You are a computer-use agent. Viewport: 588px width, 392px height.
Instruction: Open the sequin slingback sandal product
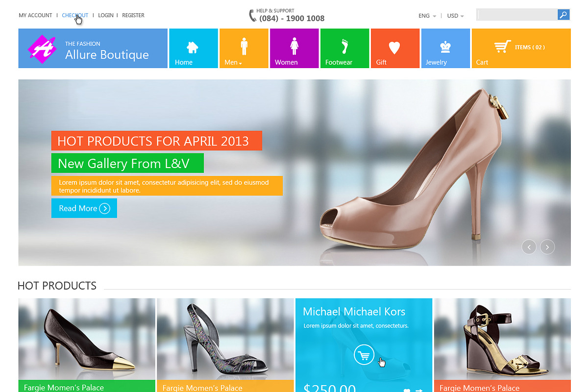(225, 339)
